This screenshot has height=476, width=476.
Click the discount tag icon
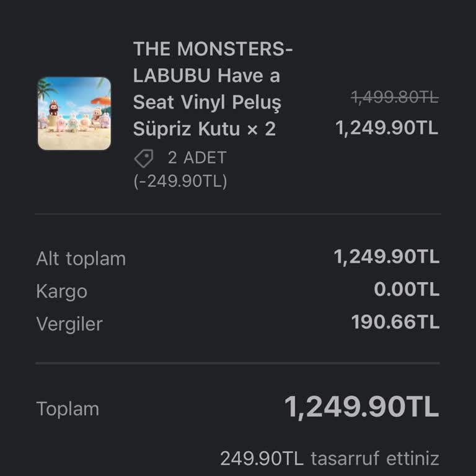pyautogui.click(x=144, y=159)
